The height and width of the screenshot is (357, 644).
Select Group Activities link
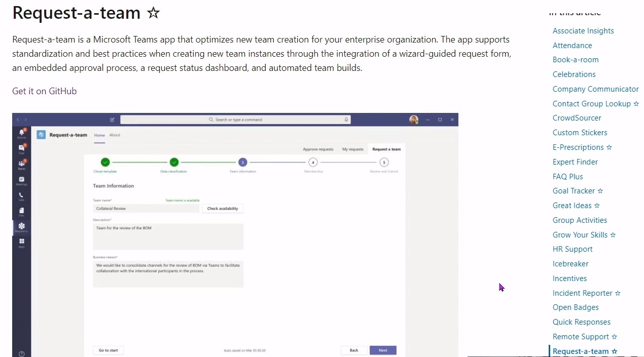point(580,220)
